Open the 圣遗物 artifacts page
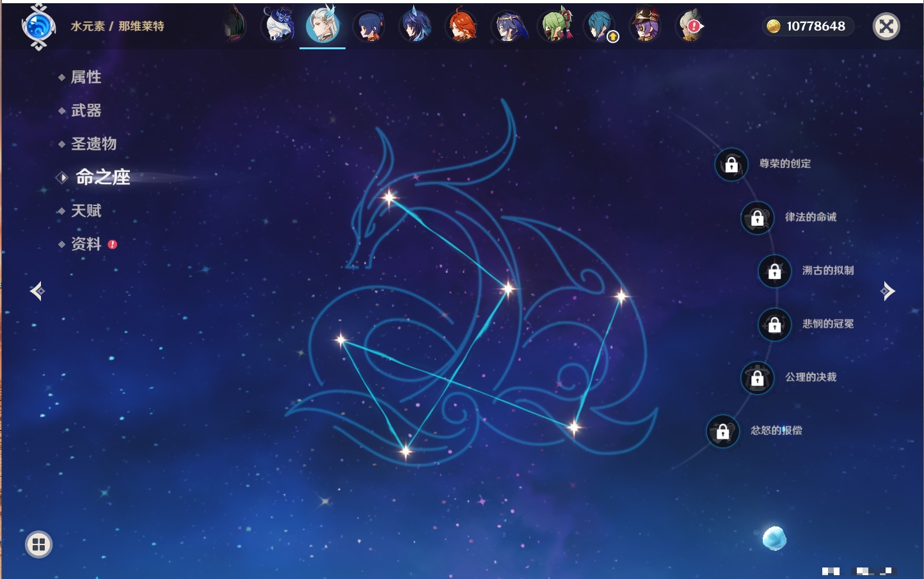The image size is (924, 579). pyautogui.click(x=93, y=144)
